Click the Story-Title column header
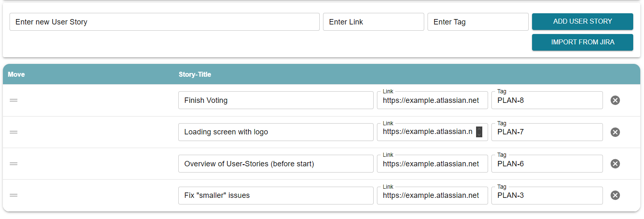This screenshot has height=219, width=644. (x=195, y=75)
